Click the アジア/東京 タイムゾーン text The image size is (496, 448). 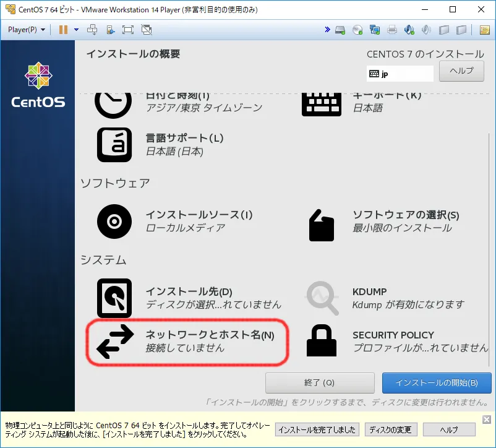(x=204, y=108)
